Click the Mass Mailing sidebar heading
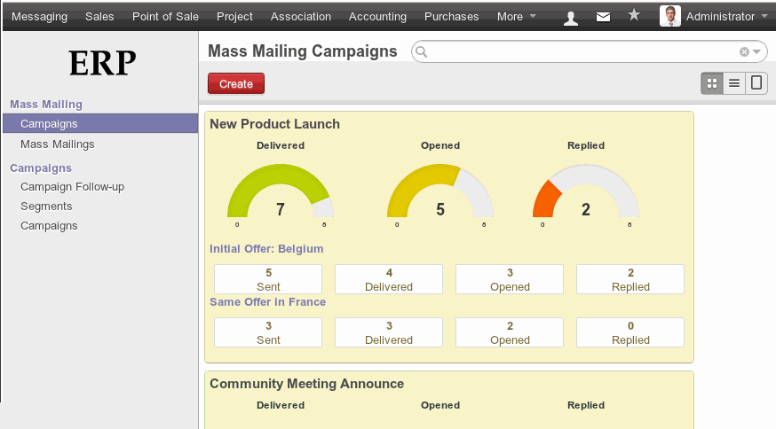This screenshot has height=429, width=776. point(46,104)
